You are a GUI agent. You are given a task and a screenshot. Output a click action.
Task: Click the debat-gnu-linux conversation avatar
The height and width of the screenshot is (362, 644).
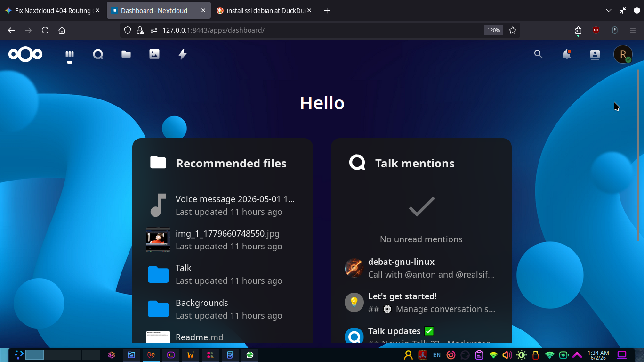pos(354,268)
